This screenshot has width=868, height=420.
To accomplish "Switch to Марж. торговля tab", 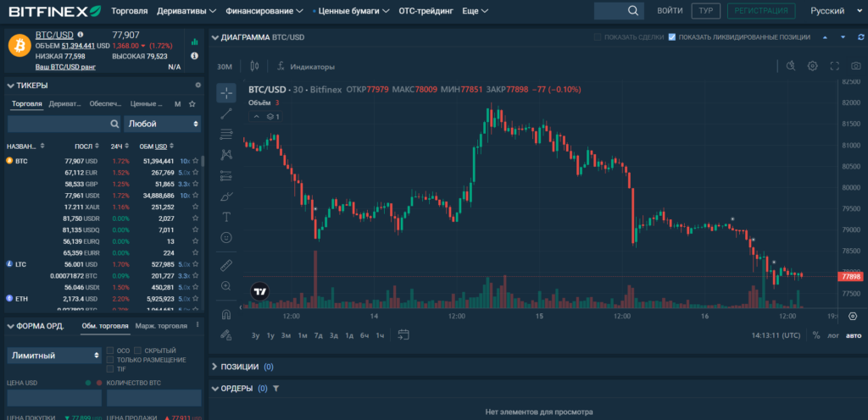I will click(x=161, y=326).
